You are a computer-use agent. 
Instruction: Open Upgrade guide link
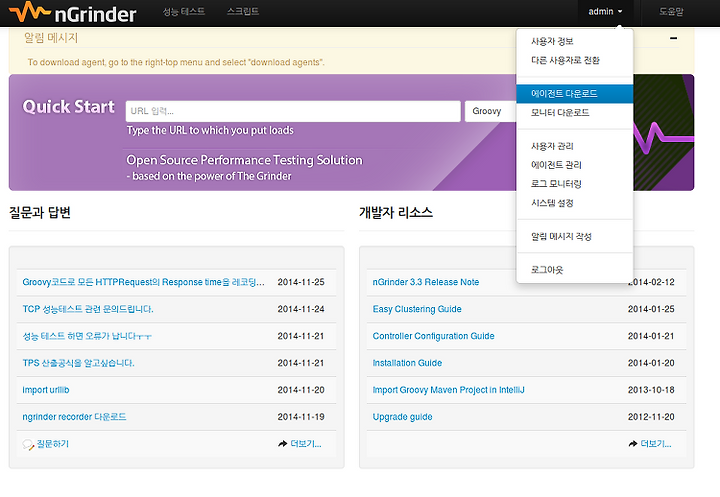402,417
